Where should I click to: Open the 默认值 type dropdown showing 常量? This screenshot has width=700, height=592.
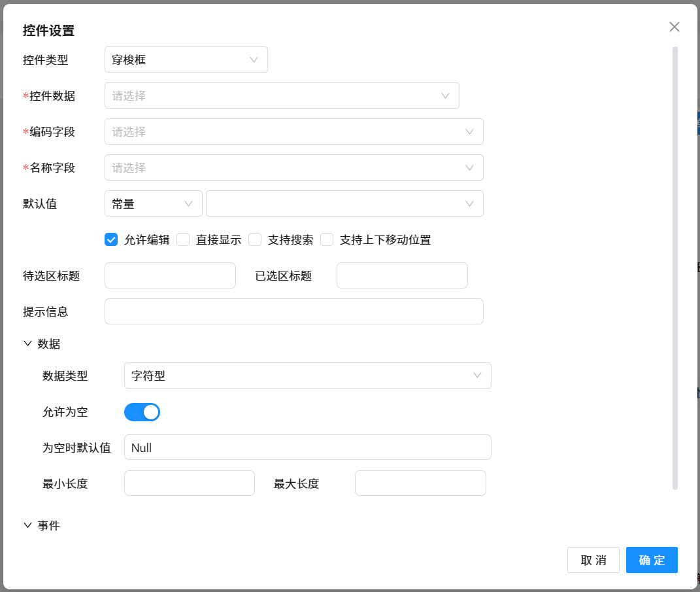pyautogui.click(x=153, y=203)
